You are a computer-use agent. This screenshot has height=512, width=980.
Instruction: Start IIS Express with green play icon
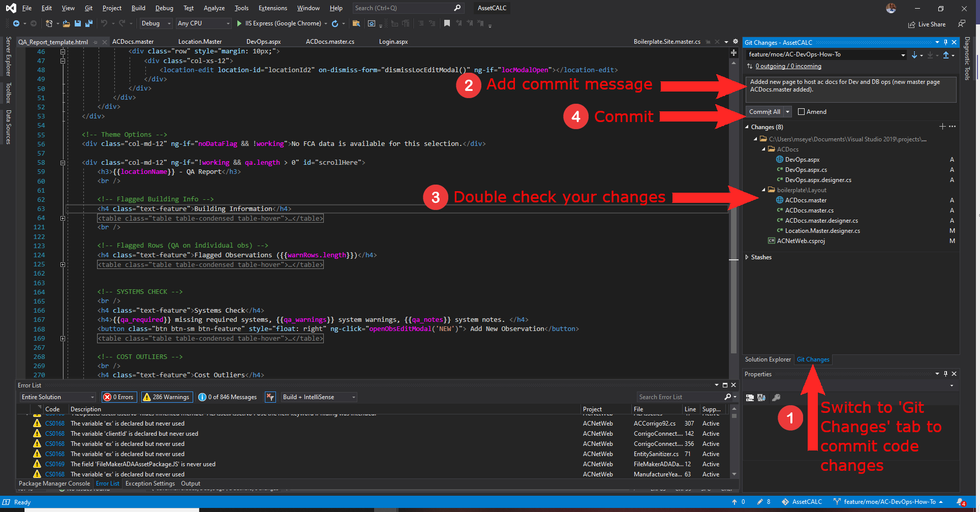pos(239,23)
